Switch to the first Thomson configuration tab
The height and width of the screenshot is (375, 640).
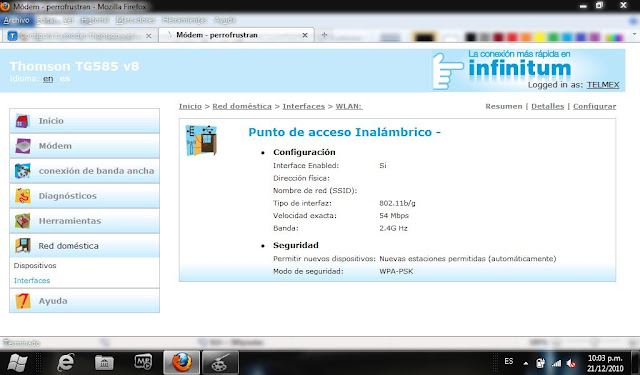80,36
